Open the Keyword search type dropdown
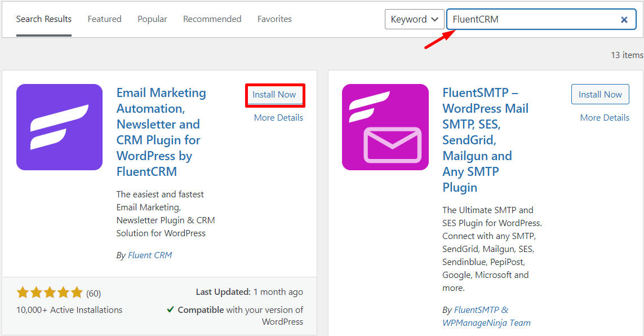The image size is (644, 336). (415, 19)
